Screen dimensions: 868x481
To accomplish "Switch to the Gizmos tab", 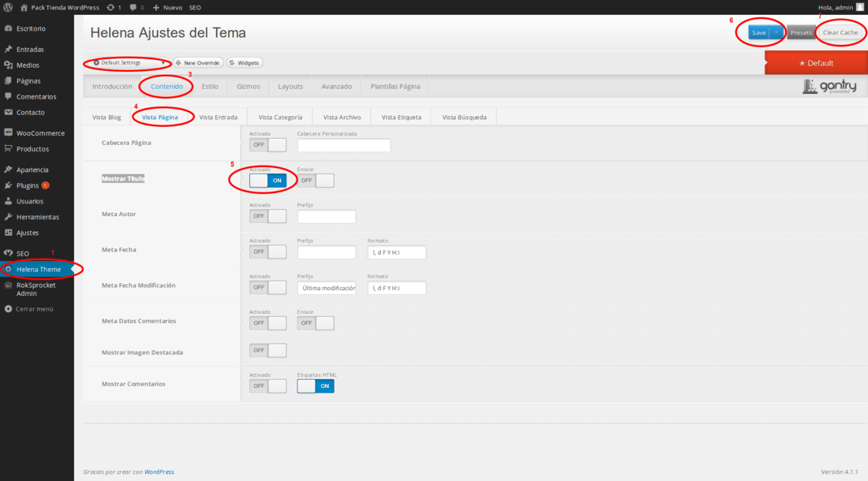I will (x=248, y=86).
